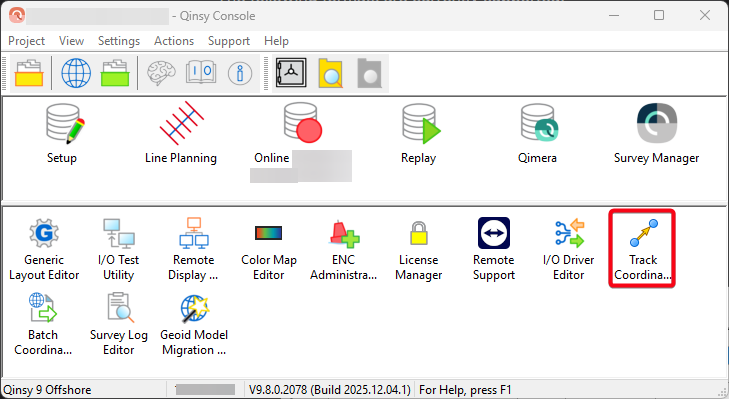Click the gray record folder toolbar icon
729x399 pixels.
370,73
